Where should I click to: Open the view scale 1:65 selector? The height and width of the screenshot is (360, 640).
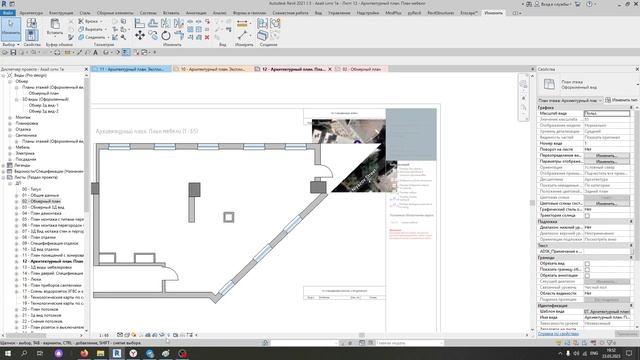[104, 335]
